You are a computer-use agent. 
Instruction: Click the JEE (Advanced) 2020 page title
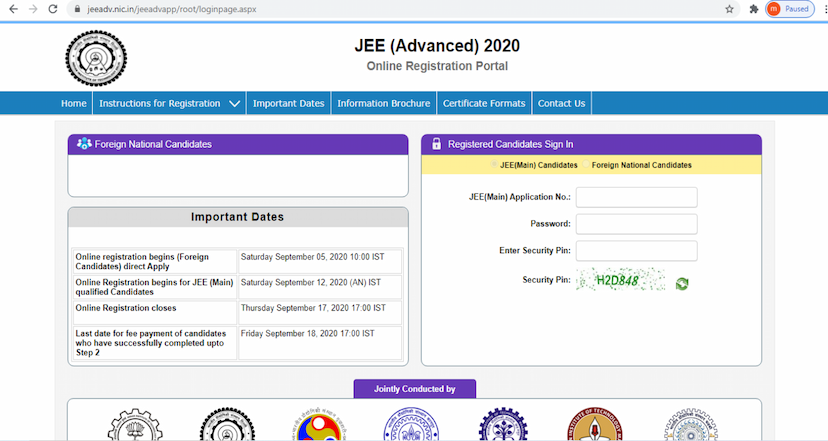437,46
